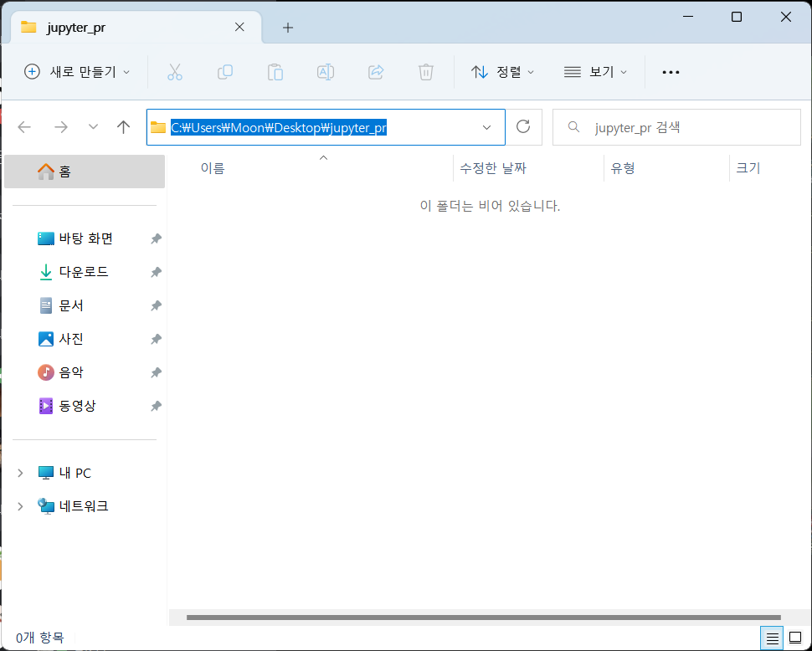The image size is (812, 651).
Task: Open the 보기 view menu
Action: pos(595,72)
